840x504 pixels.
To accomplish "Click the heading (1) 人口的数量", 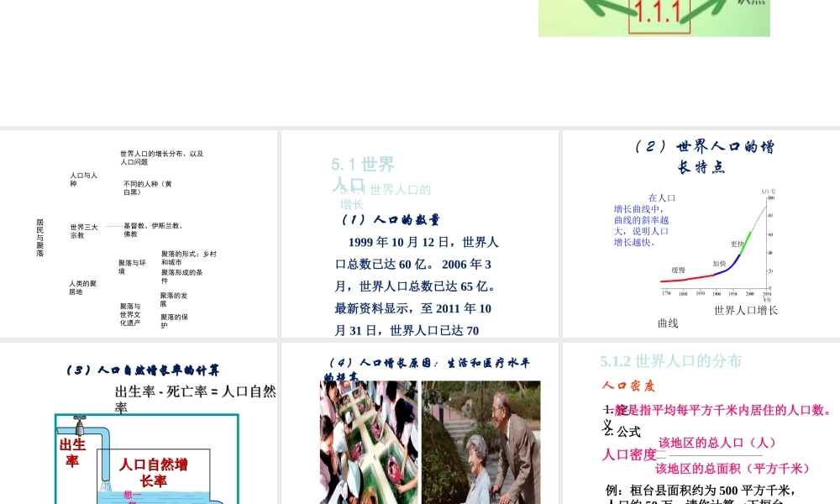I will 391,219.
